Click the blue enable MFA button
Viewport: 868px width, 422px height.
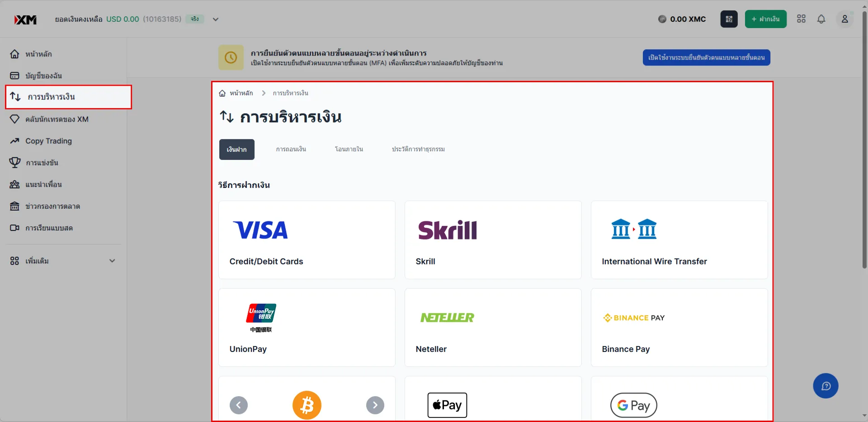click(x=706, y=57)
